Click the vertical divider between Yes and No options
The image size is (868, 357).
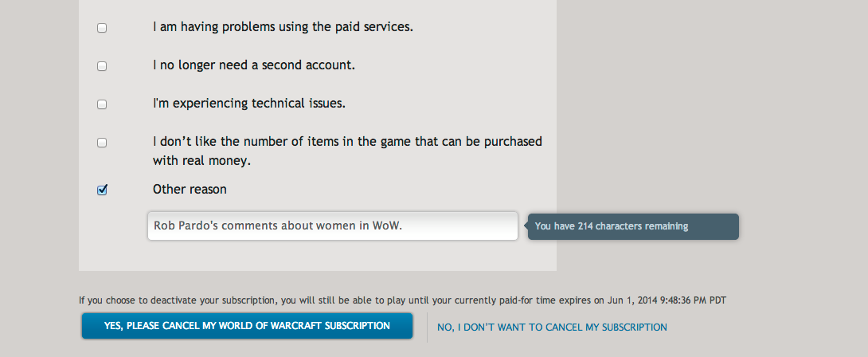coord(427,328)
